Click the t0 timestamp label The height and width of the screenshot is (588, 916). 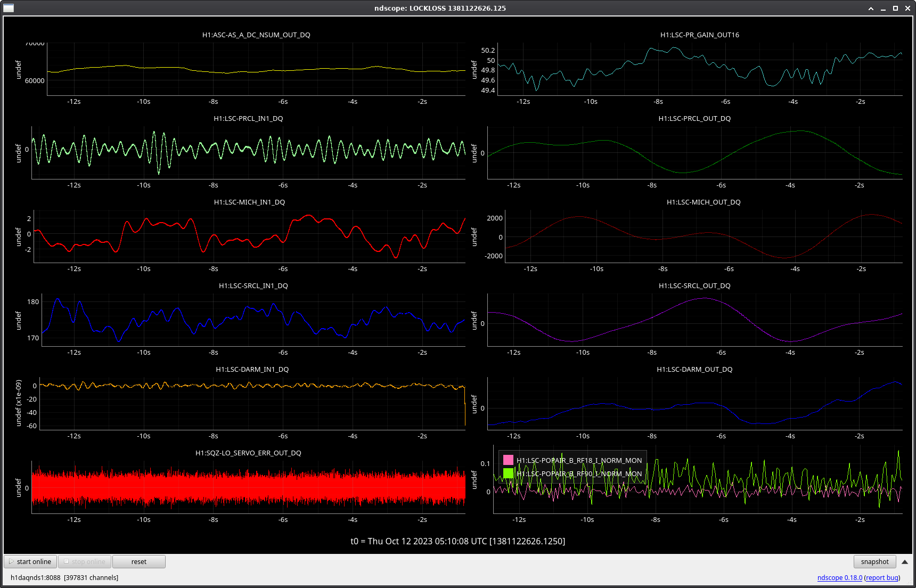point(457,541)
